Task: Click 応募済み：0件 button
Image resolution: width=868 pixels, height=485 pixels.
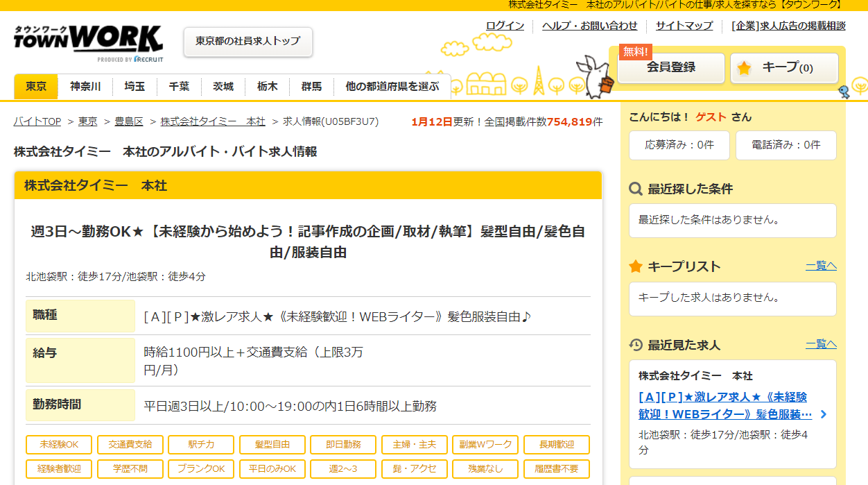Action: (679, 145)
